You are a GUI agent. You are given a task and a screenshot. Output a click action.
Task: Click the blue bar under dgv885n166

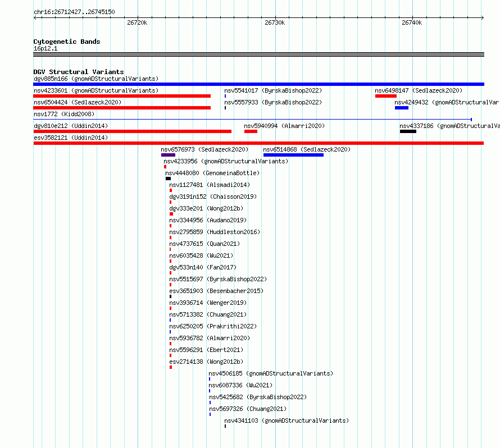pos(258,84)
